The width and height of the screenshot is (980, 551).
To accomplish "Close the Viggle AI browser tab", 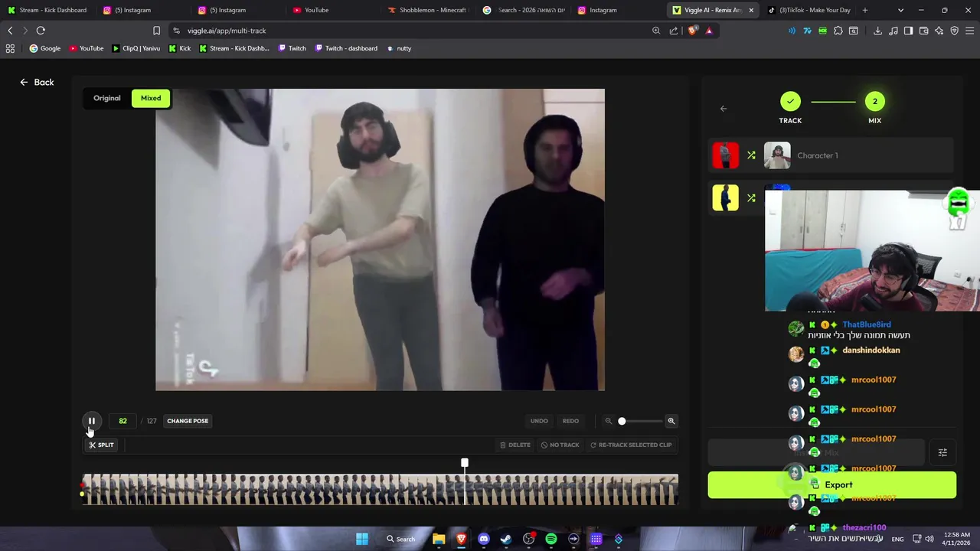I will click(x=751, y=10).
